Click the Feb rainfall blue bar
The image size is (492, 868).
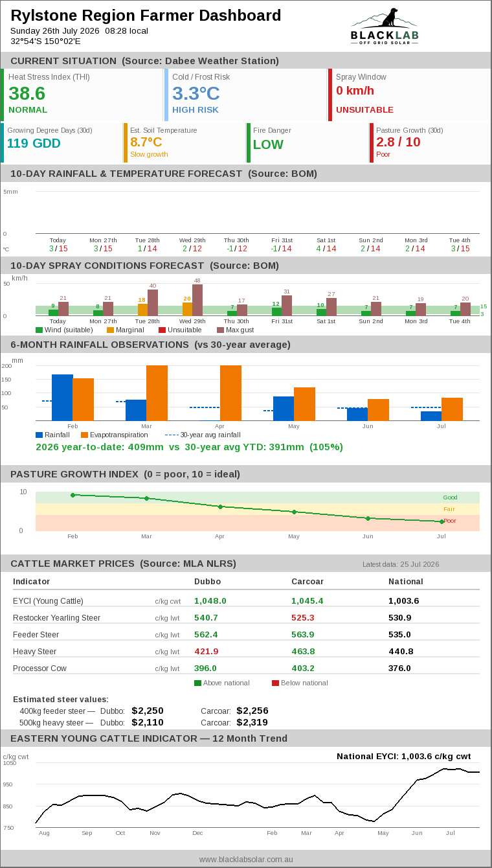(62, 398)
